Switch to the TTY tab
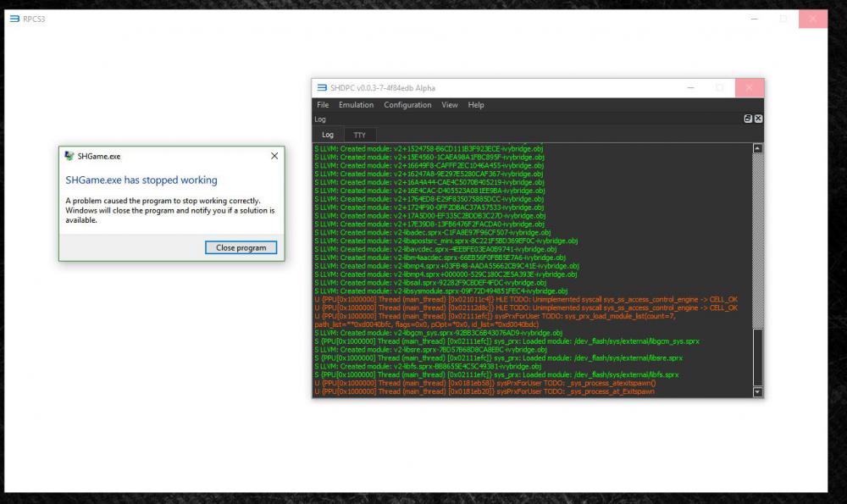Image resolution: width=847 pixels, height=504 pixels. click(360, 135)
